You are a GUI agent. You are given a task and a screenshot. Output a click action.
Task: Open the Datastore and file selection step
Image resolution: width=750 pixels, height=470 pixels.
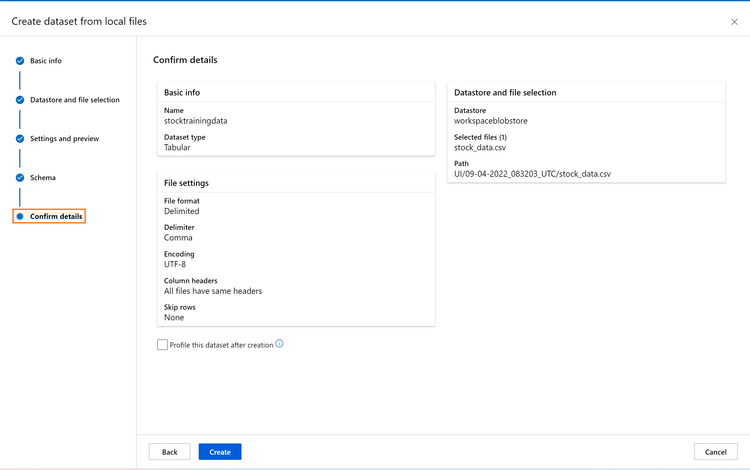pyautogui.click(x=75, y=100)
